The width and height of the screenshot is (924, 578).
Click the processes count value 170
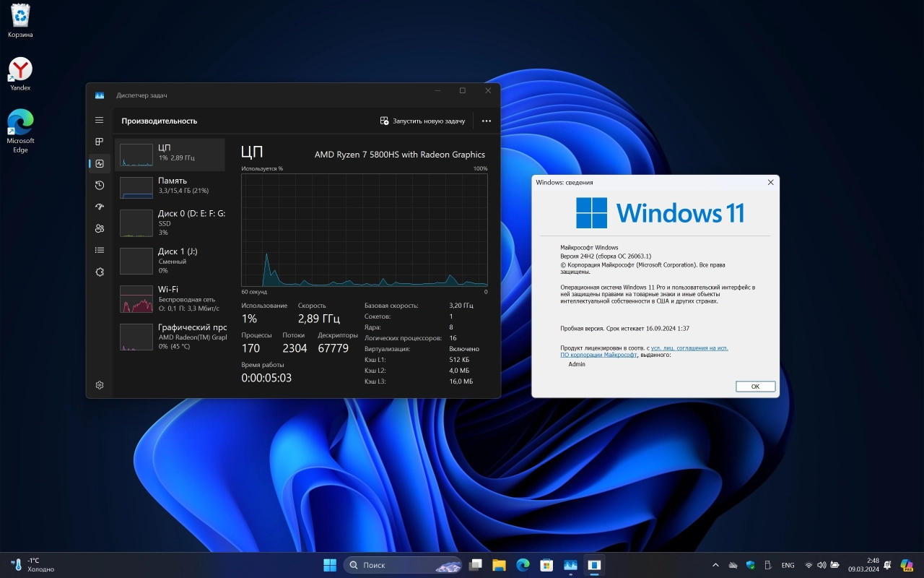[250, 348]
